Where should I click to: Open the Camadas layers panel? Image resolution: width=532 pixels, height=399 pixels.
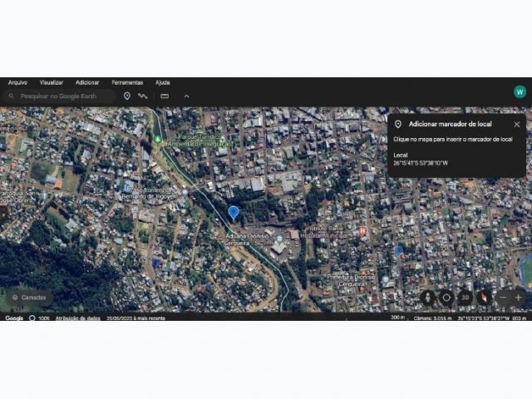tap(30, 298)
